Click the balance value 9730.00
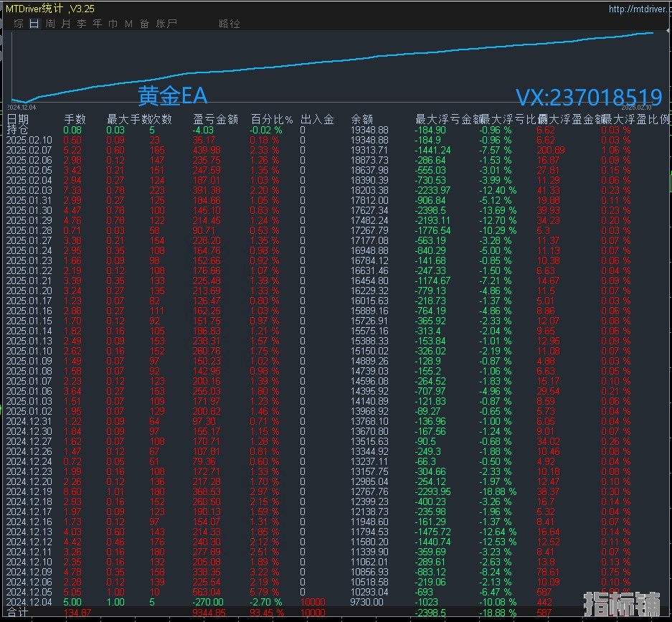This screenshot has height=622, width=672. click(x=367, y=602)
